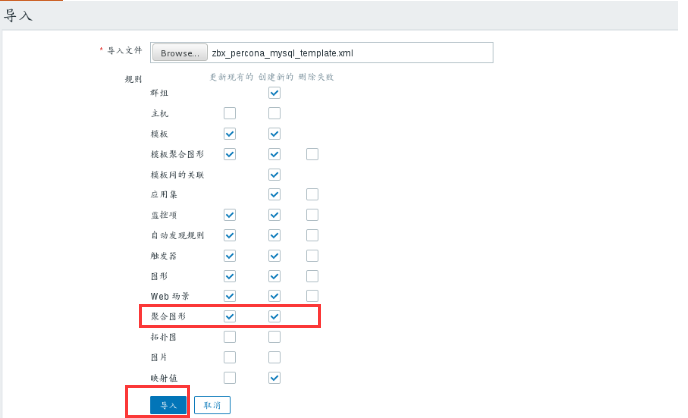Check 更新现有的 for 主机

pos(229,113)
